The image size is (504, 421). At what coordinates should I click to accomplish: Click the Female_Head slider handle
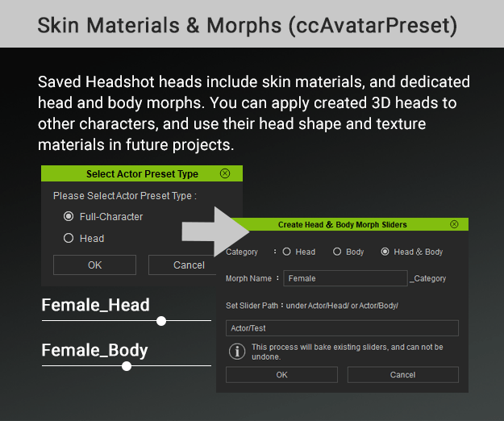click(161, 321)
